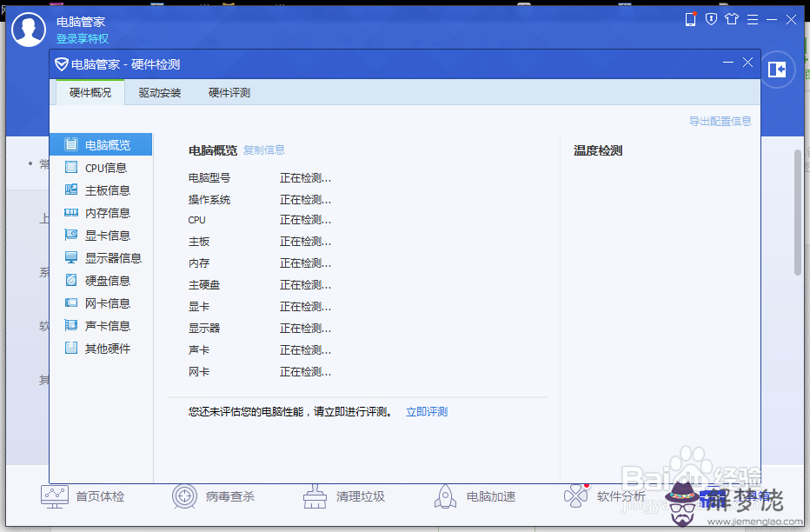The width and height of the screenshot is (810, 532).
Task: Open the skin shirt icon
Action: [x=732, y=20]
